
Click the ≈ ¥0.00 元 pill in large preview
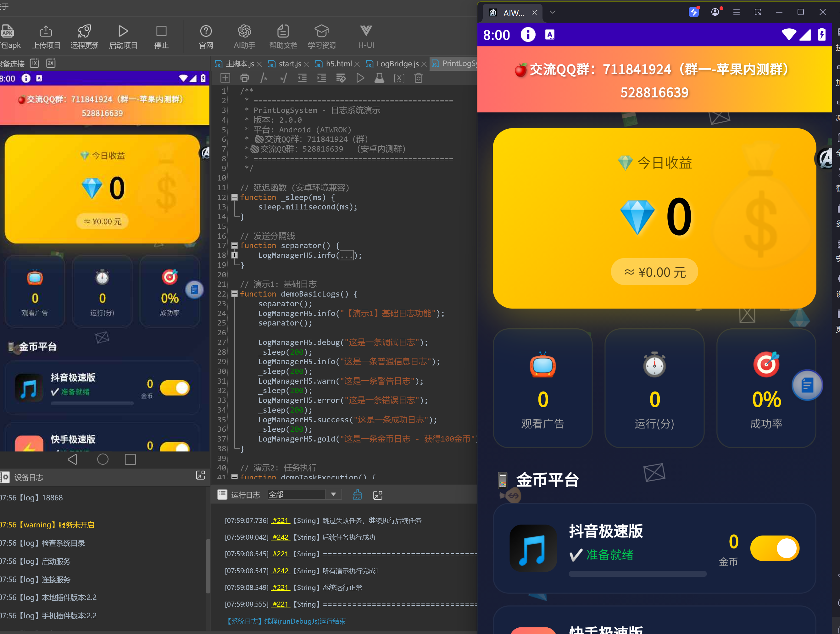point(654,272)
